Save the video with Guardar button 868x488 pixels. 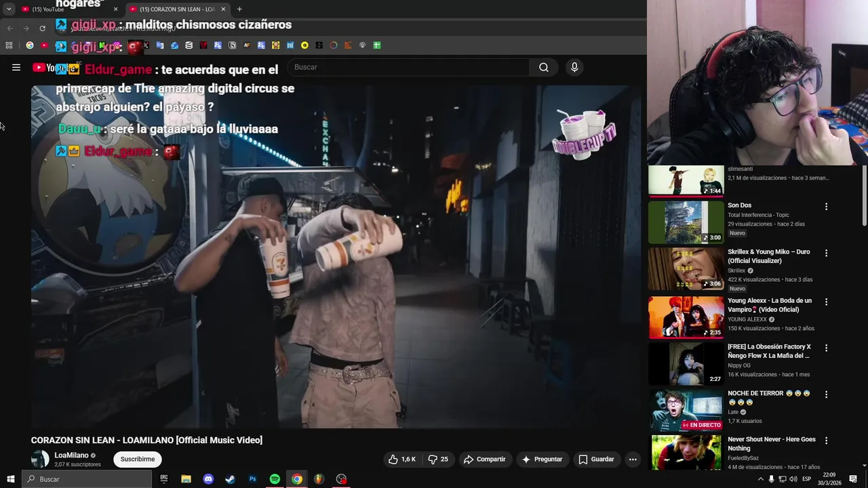(596, 460)
